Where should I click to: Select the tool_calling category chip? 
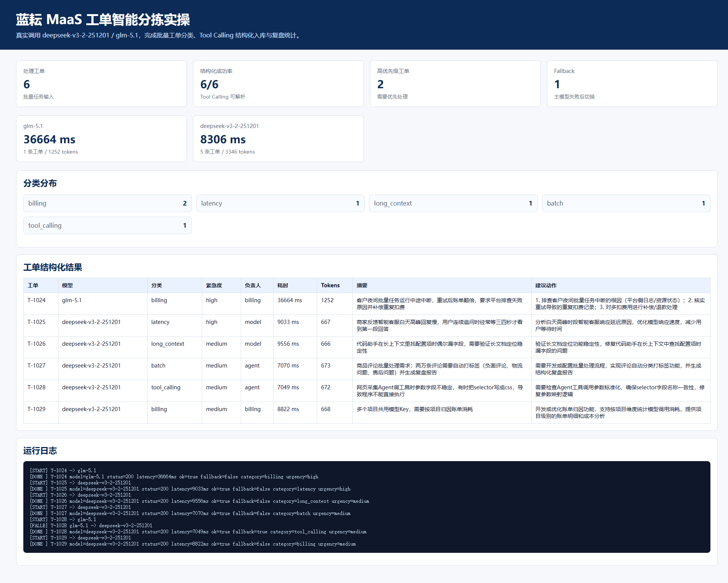tap(107, 225)
